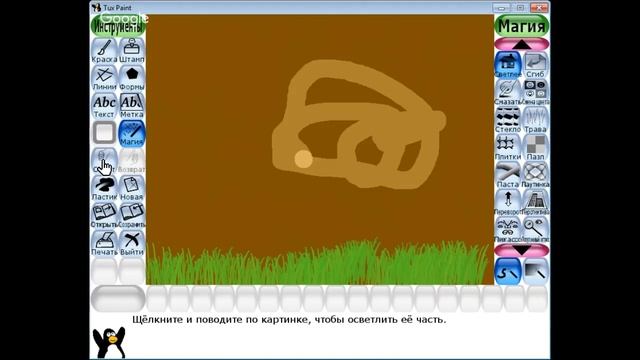Enable whole-picture mode for magic effect
The image size is (640, 360).
[535, 271]
